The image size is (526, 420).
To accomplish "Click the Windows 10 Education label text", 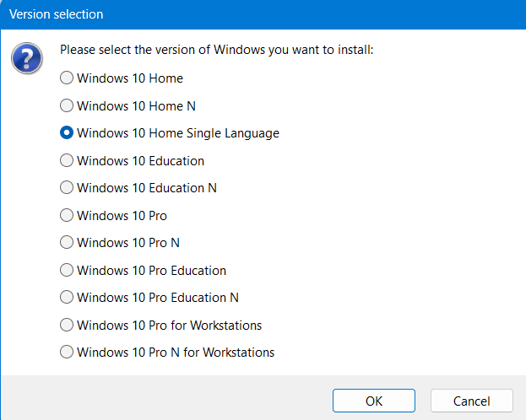I will (140, 161).
